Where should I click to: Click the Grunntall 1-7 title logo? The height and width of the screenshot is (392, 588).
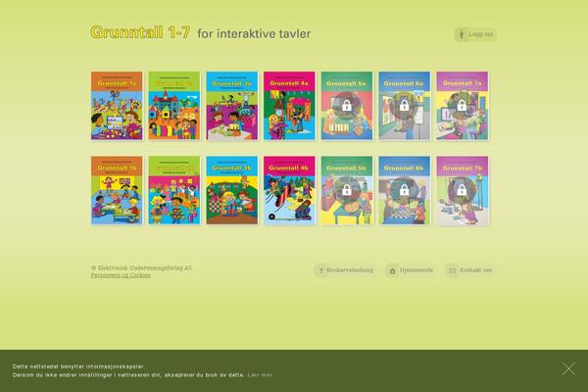(140, 32)
